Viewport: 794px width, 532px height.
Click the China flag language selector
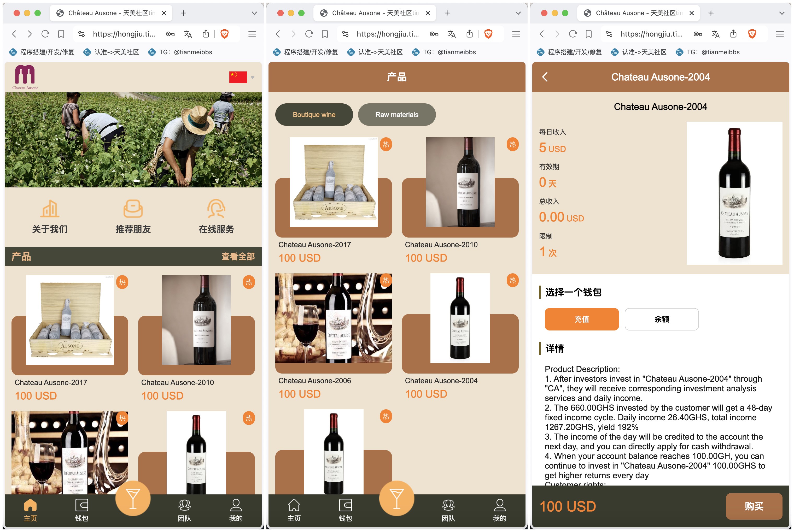(x=238, y=77)
